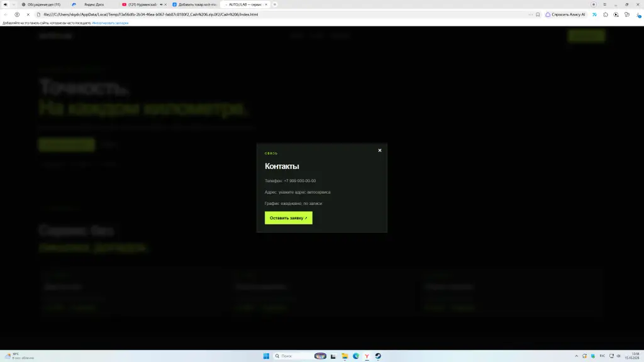644x362 pixels.
Task: Show hidden system tray icons
Action: click(576, 356)
